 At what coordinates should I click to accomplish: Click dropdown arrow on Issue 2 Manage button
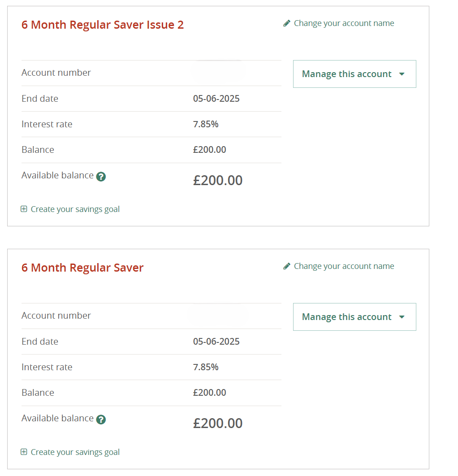point(402,74)
